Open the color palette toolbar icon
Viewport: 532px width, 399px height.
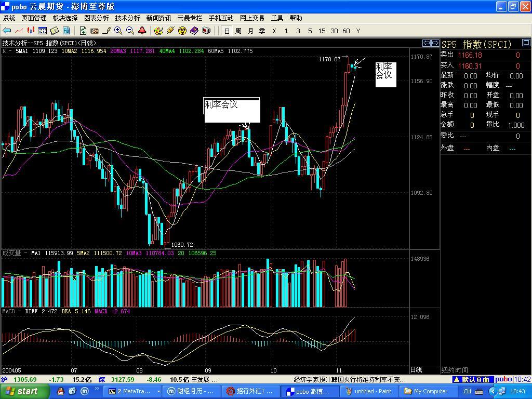tap(158, 31)
